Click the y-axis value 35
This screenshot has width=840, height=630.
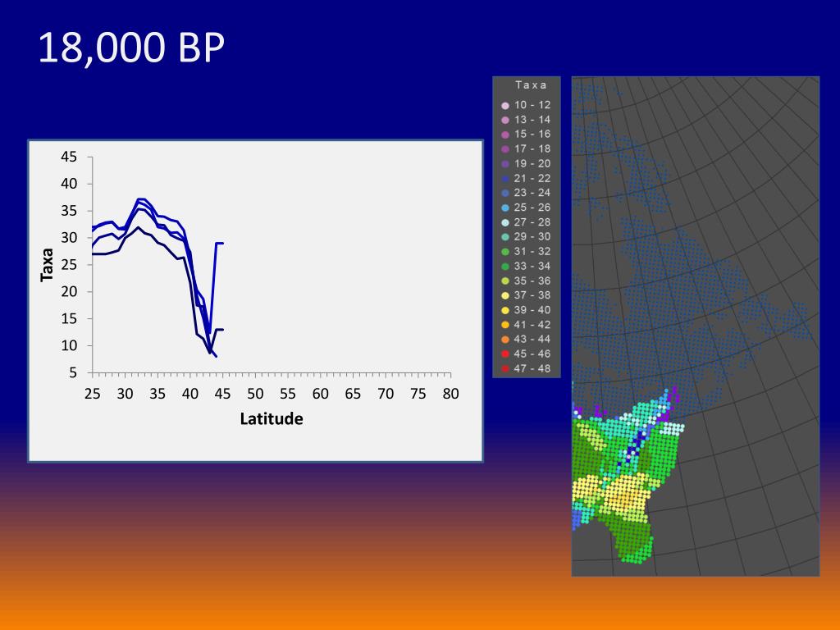pos(69,211)
